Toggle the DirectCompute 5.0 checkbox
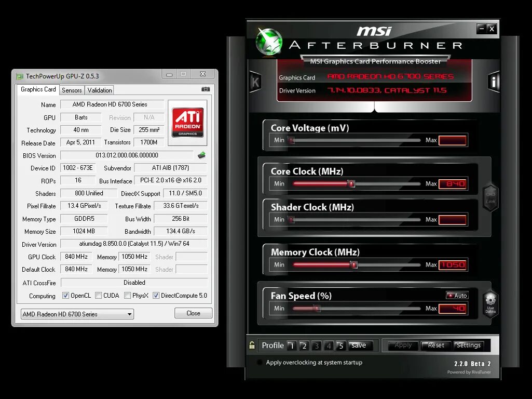Viewport: 532px width, 399px height. (x=156, y=296)
